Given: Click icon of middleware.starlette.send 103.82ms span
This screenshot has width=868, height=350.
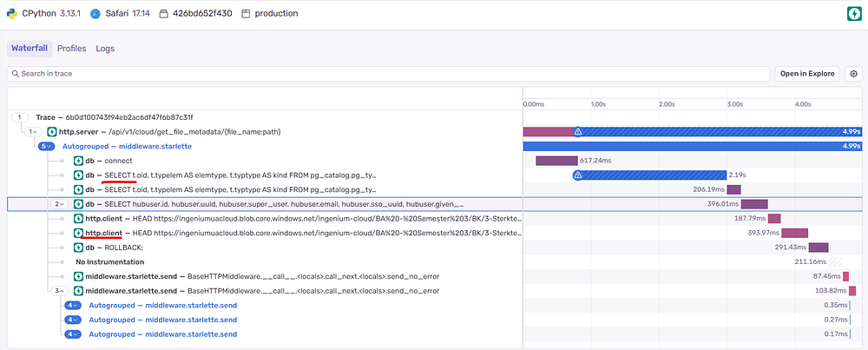Looking at the screenshot, I should click(79, 290).
